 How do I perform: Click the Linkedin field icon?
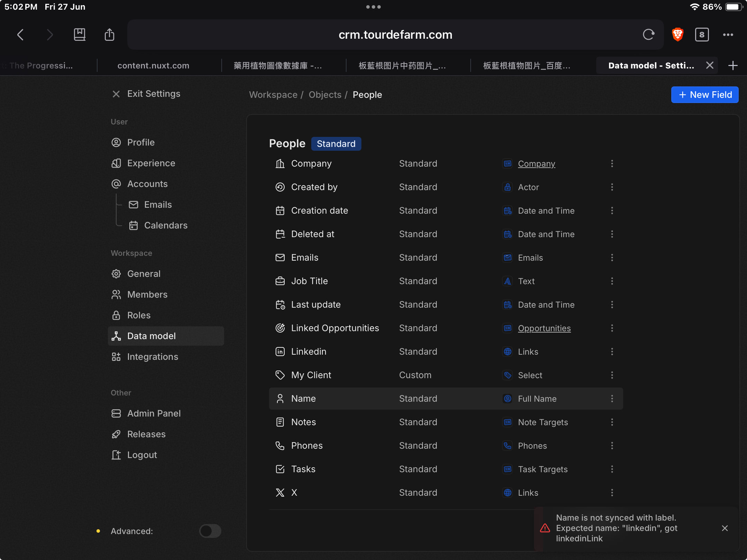coord(280,352)
